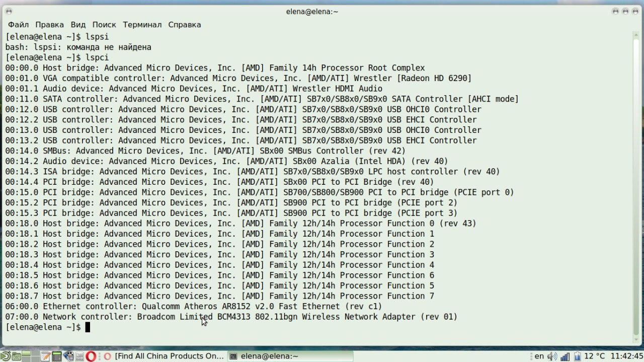Click the 00:18.1 Processor Function 1 line
This screenshot has width=644, height=362.
point(219,234)
